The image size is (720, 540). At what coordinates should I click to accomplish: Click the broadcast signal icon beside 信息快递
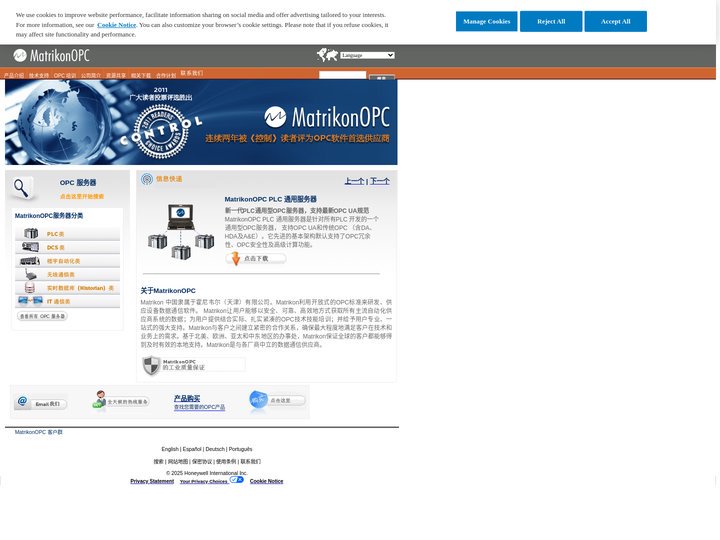[147, 179]
